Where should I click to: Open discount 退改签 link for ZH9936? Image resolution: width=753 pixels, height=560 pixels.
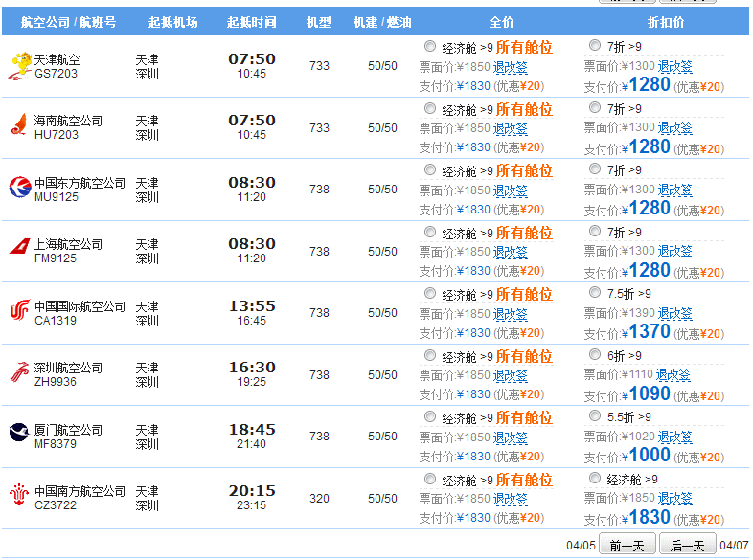pos(673,374)
